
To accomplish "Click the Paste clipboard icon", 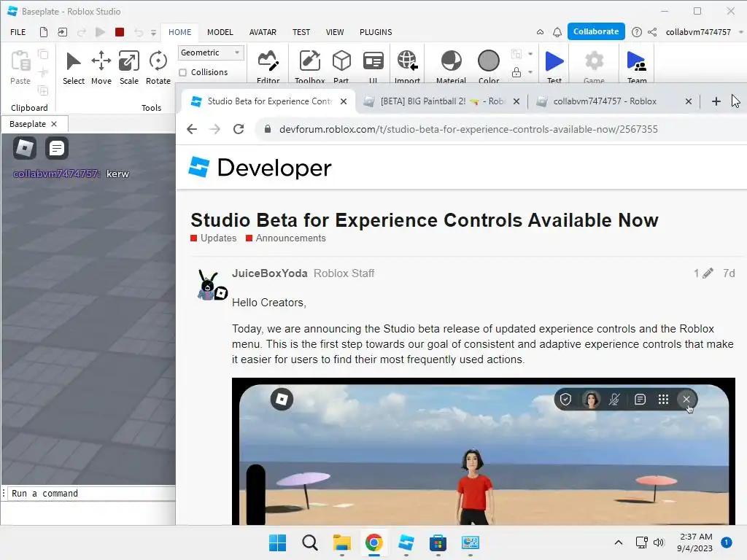I will pos(20,67).
